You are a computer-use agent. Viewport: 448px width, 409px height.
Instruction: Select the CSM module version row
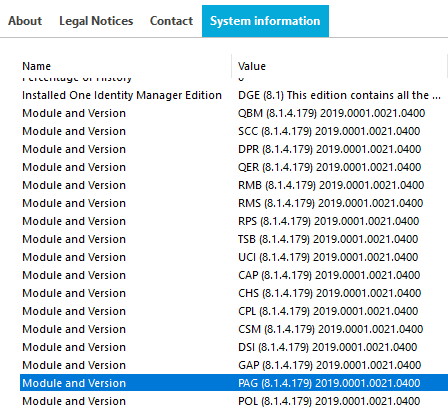pyautogui.click(x=234, y=329)
